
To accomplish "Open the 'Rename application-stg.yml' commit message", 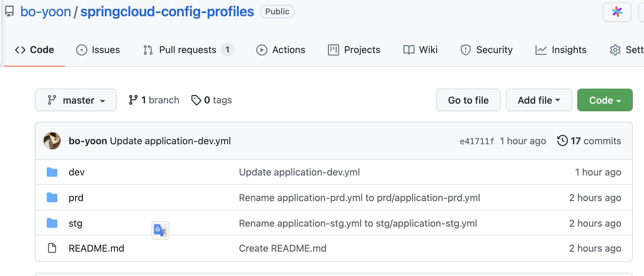I will [x=358, y=223].
